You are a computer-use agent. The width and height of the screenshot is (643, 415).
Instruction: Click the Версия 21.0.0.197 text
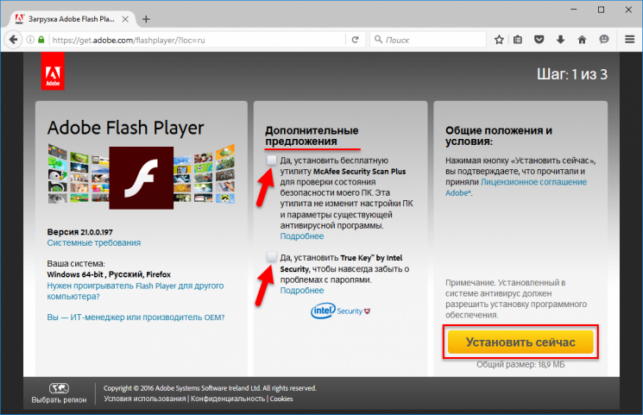click(x=80, y=232)
